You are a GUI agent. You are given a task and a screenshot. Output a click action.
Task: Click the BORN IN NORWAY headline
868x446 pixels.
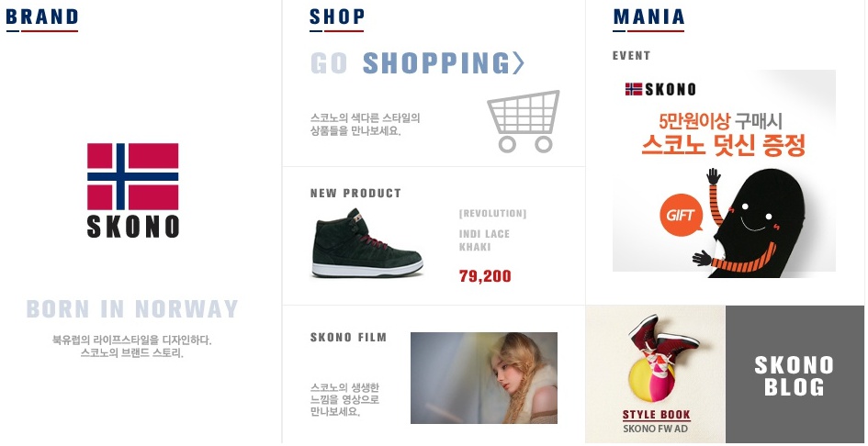click(132, 308)
